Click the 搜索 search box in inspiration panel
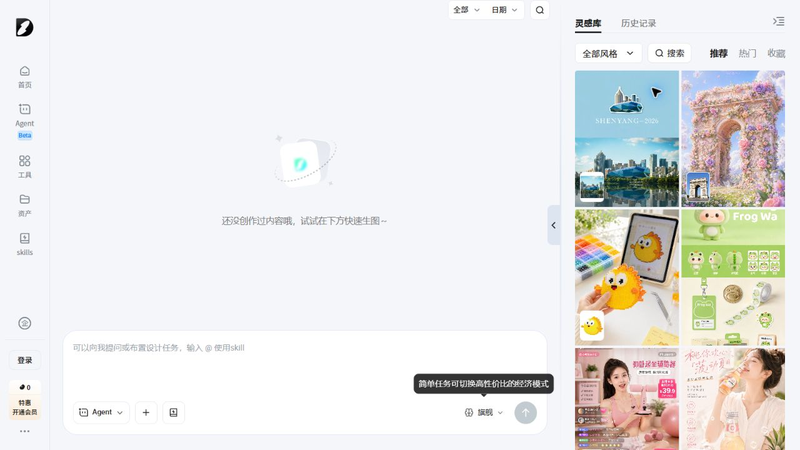Screen dimensions: 800x450 (x=669, y=53)
